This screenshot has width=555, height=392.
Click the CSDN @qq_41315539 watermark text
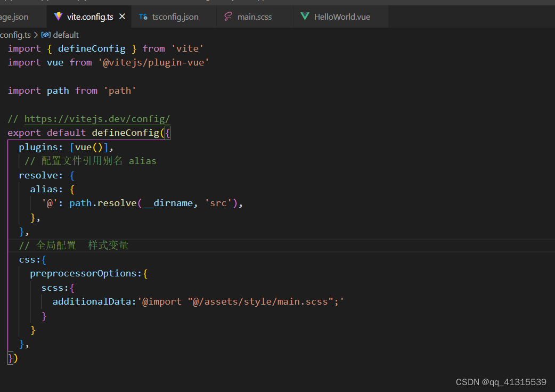[501, 382]
